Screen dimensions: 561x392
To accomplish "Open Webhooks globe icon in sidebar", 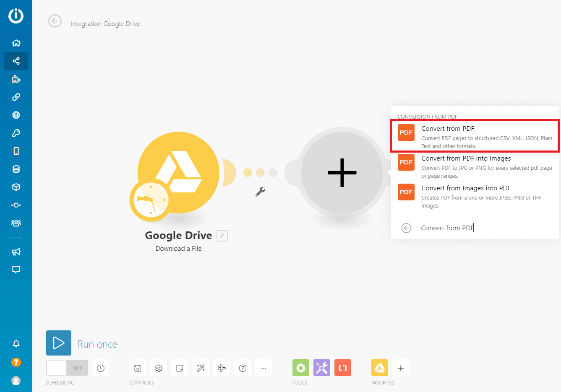I will tap(16, 115).
